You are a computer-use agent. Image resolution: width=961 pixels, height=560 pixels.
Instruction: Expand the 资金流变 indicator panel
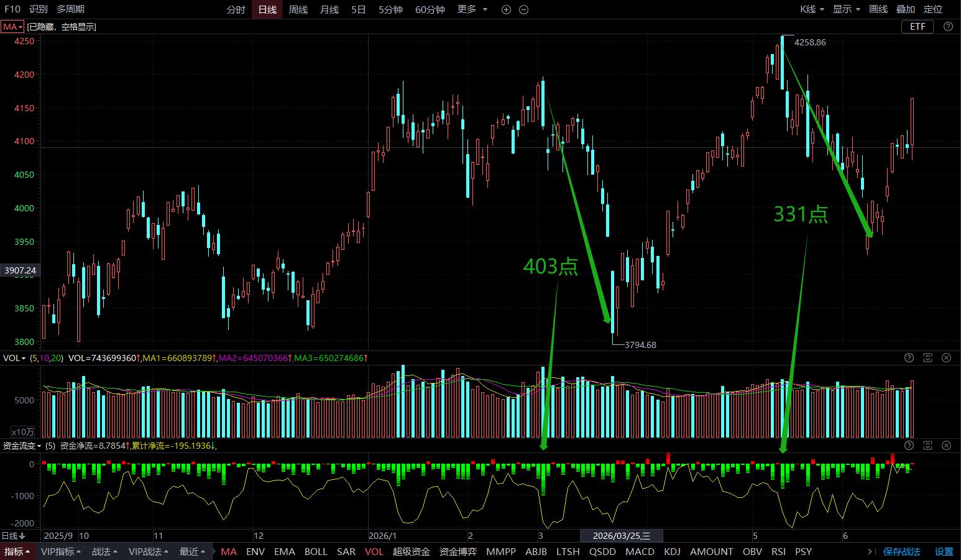(x=927, y=445)
